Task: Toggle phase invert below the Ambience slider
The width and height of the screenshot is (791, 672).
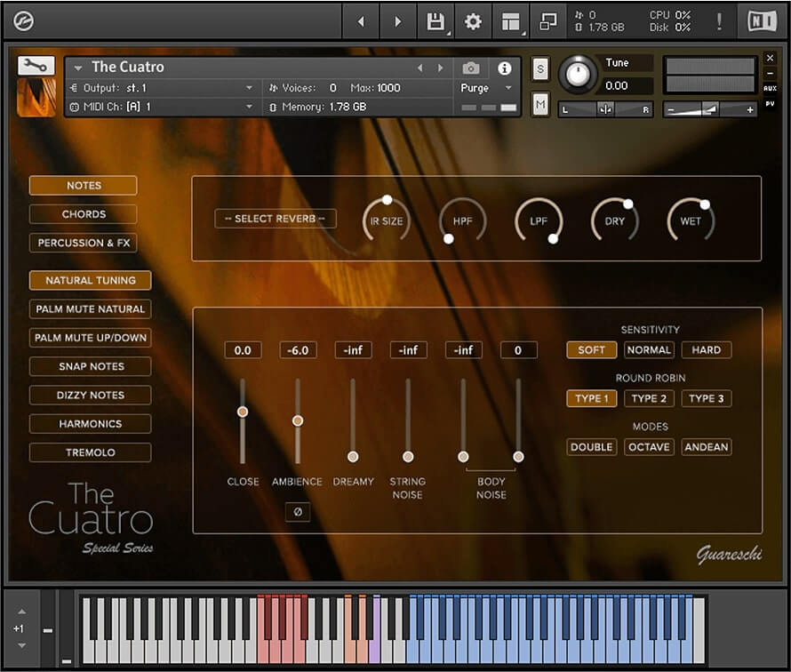Action: click(x=298, y=512)
